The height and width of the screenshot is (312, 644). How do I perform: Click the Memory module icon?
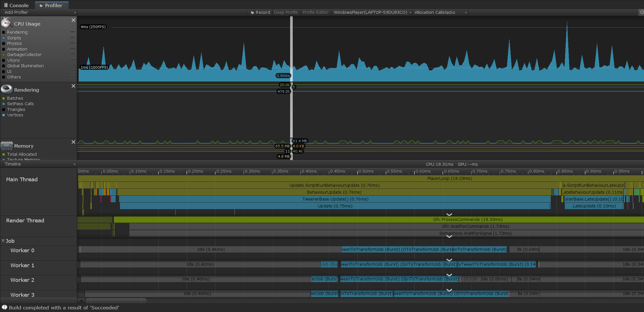[7, 145]
